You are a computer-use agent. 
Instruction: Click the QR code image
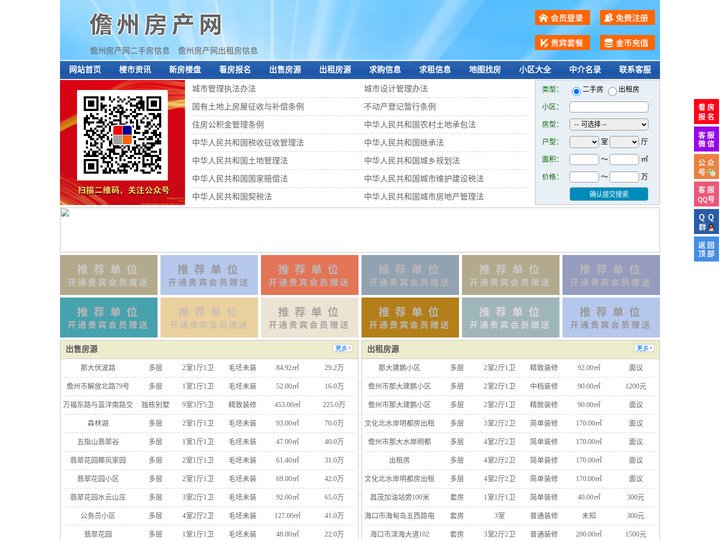pos(122,135)
